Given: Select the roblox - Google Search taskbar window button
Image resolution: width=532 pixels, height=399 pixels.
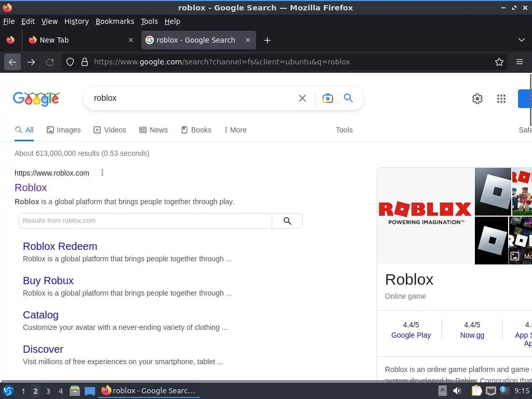Looking at the screenshot, I should [x=149, y=391].
